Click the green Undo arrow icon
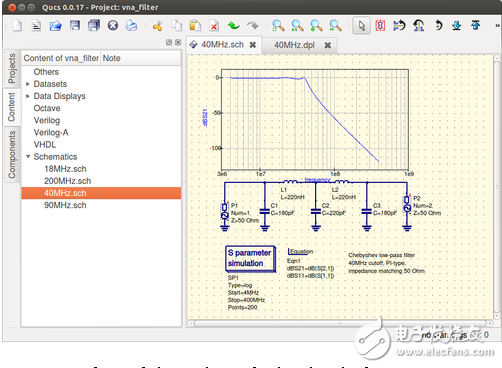Screen dimensions: 502x368 click(234, 25)
